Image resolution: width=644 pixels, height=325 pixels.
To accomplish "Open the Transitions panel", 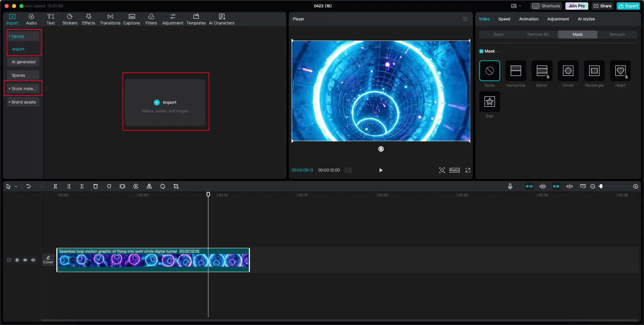I will (x=110, y=19).
